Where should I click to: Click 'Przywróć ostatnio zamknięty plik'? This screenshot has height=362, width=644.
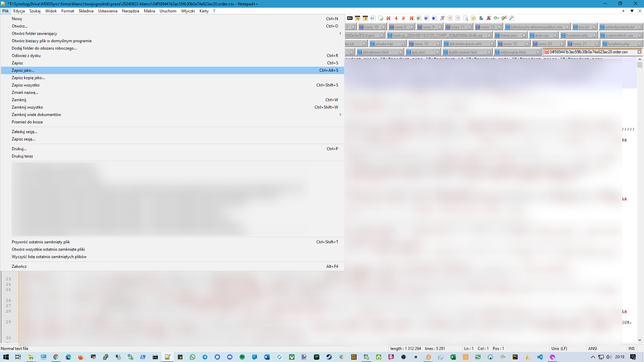41,242
